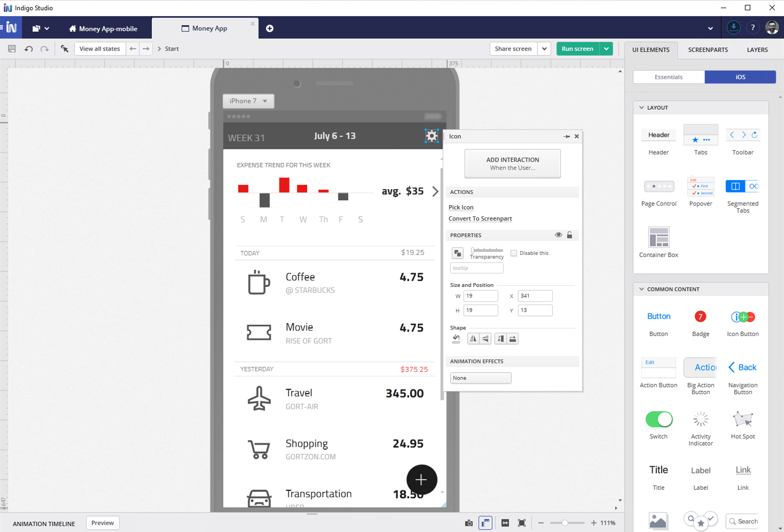Open the Indigo Studio main menu logo
The image size is (784, 532).
click(x=11, y=27)
